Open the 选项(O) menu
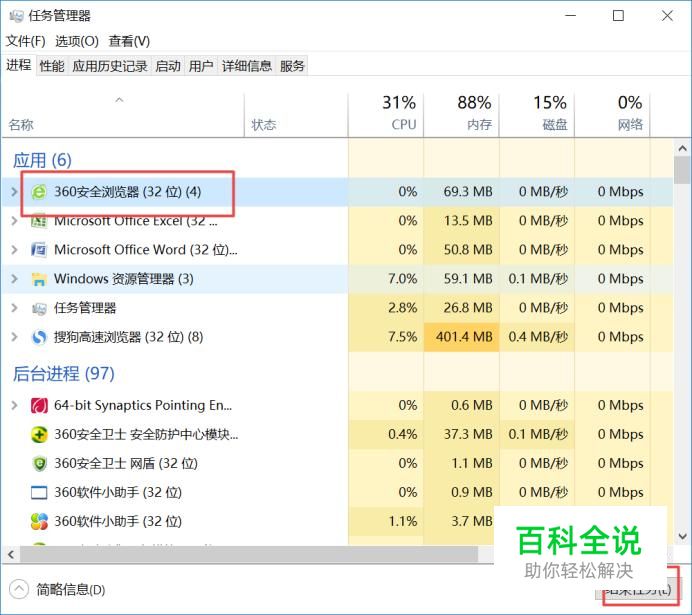This screenshot has width=692, height=615. [x=77, y=41]
